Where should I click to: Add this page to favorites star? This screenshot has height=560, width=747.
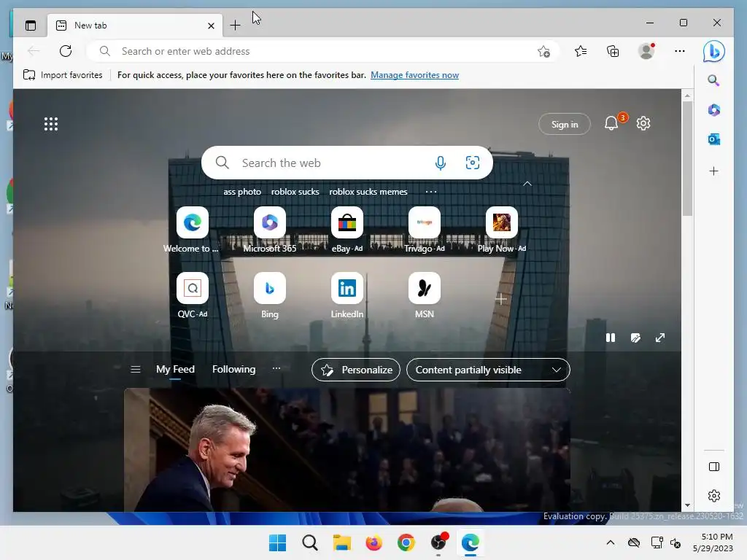tap(543, 51)
